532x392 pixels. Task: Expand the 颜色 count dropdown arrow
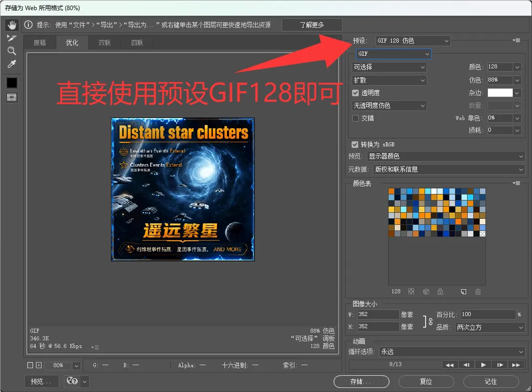tap(517, 67)
